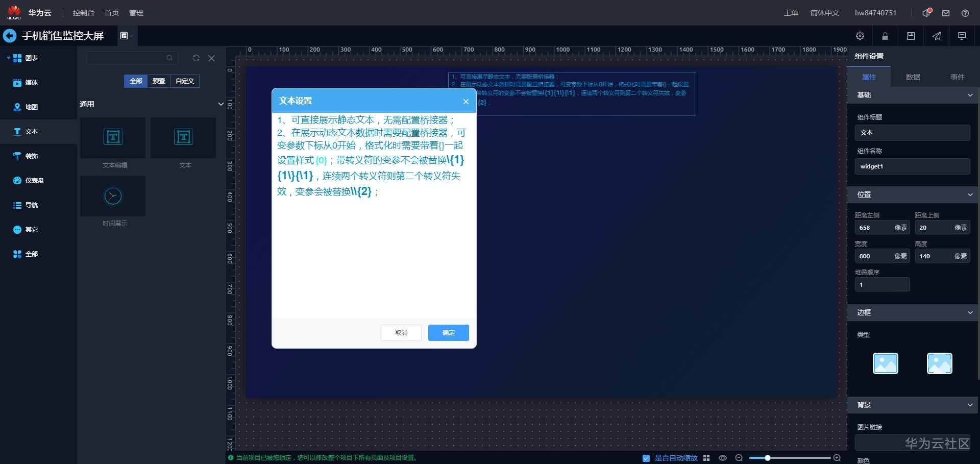Collapse the 基础 section
This screenshot has height=464, width=980.
[x=970, y=95]
